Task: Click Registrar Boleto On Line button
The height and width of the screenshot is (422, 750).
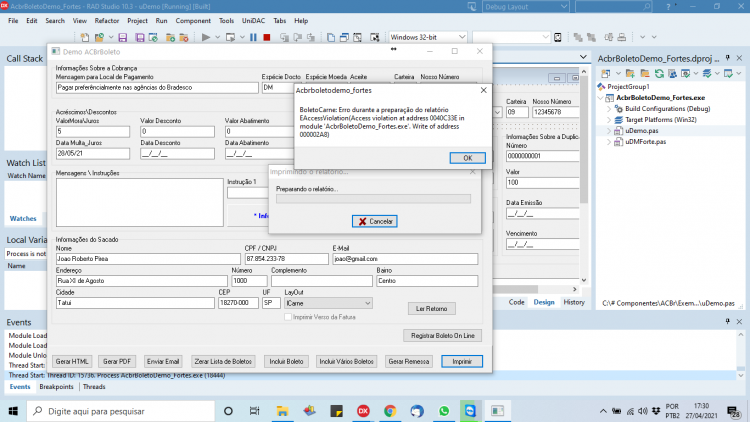Action: [442, 335]
